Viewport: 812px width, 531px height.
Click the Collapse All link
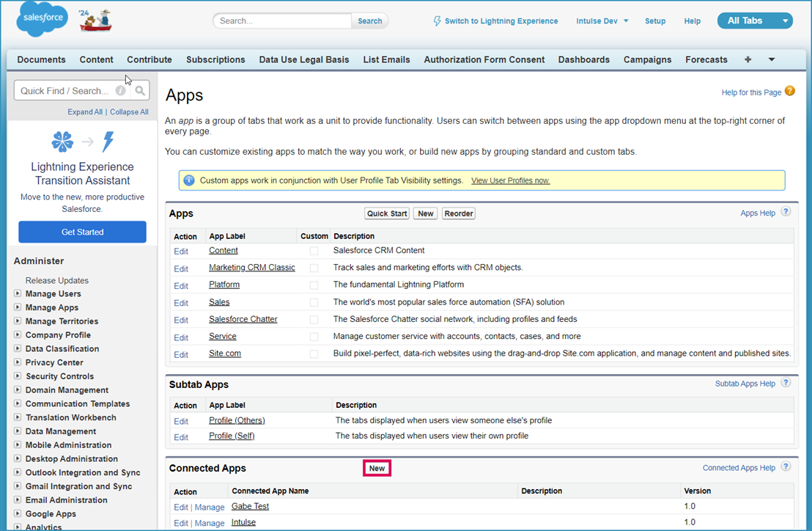tap(129, 112)
